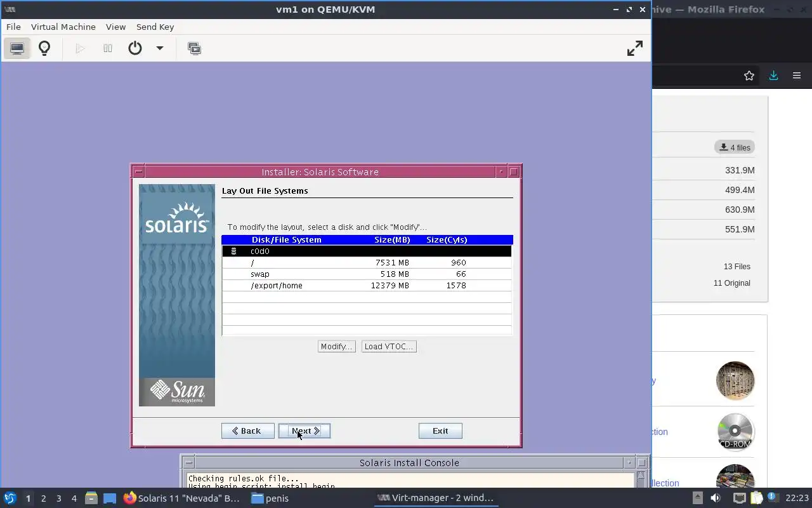
Task: Bookmark page with Firefox star icon
Action: click(x=749, y=76)
